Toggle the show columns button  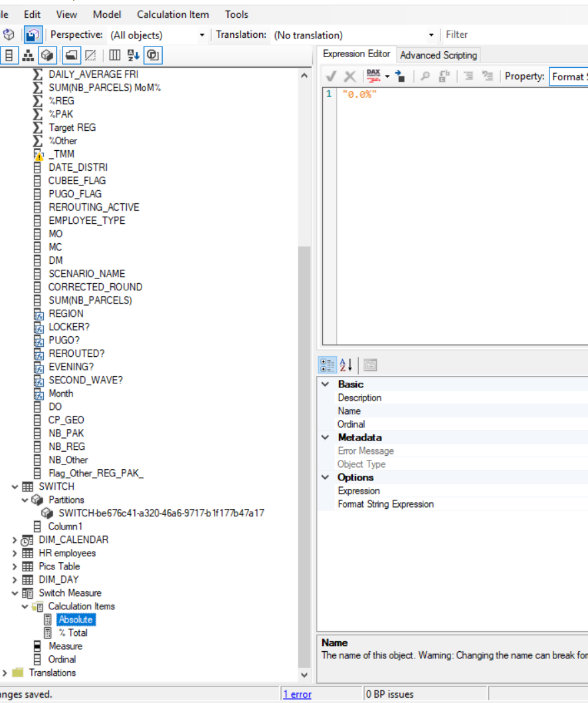tap(9, 56)
